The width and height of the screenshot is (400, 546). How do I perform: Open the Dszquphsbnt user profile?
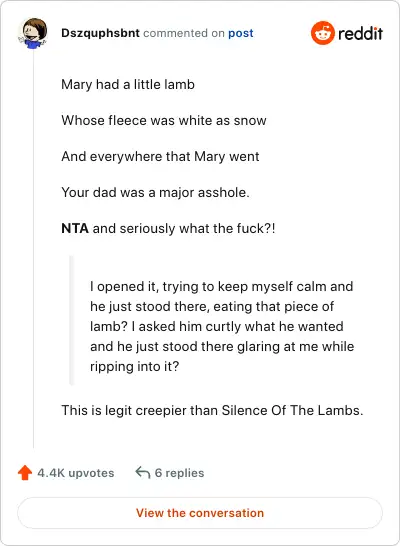point(100,33)
